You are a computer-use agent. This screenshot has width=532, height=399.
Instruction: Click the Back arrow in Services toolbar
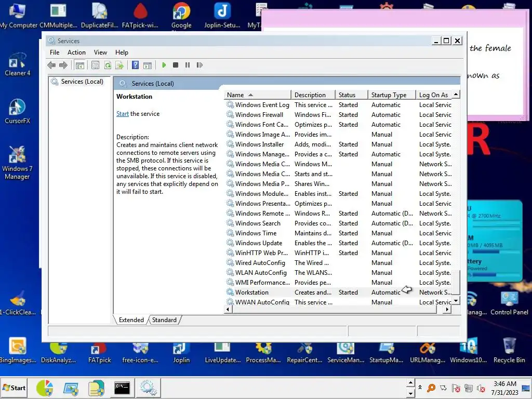pos(51,65)
